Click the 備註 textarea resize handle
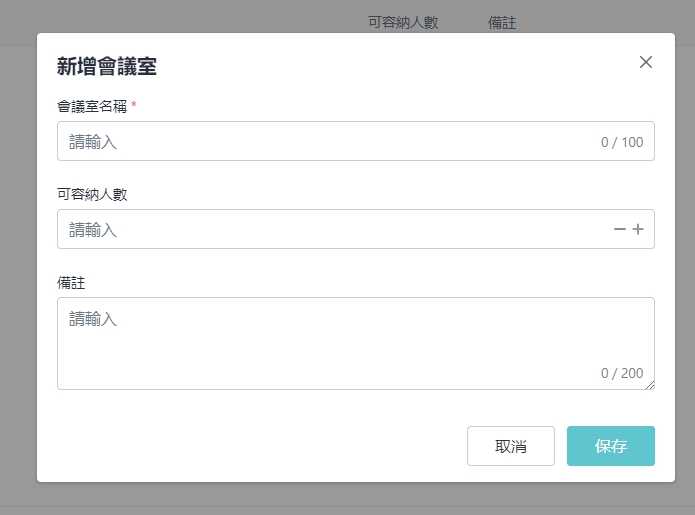 tap(650, 384)
